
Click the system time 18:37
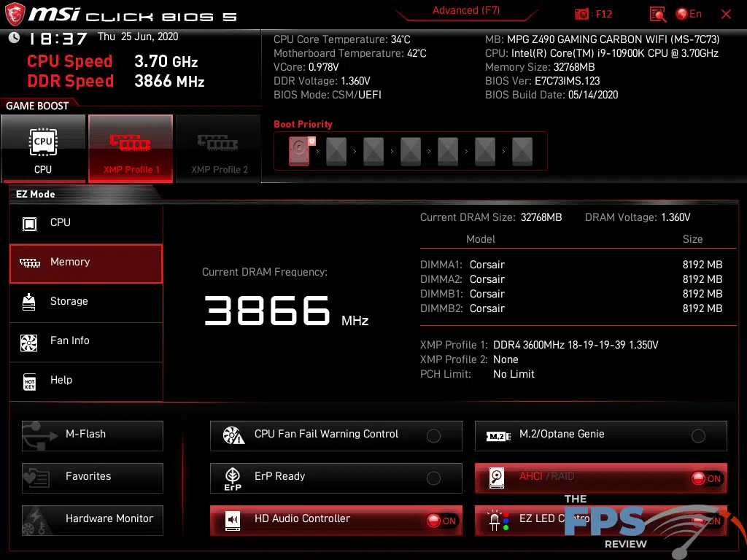coord(58,38)
